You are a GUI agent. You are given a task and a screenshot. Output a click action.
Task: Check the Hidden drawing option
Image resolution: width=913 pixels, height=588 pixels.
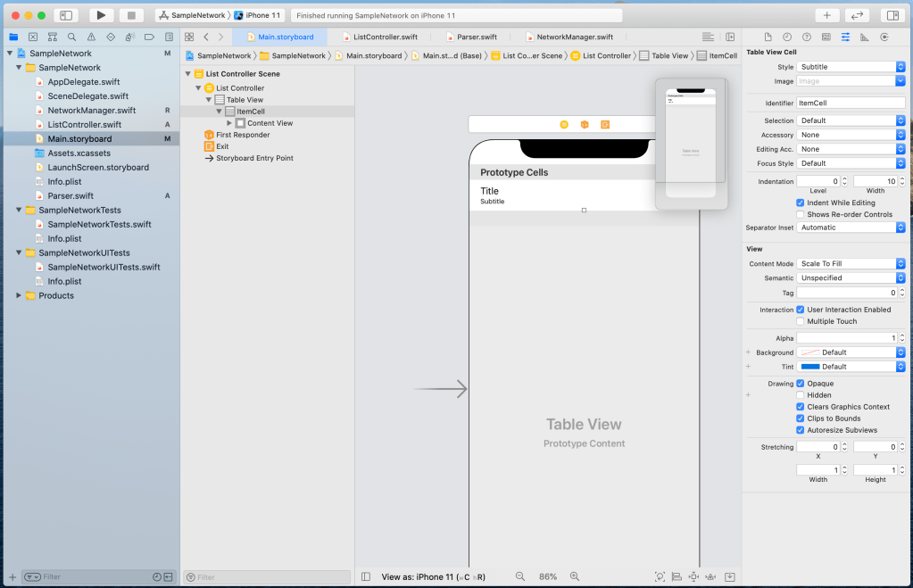pyautogui.click(x=801, y=395)
